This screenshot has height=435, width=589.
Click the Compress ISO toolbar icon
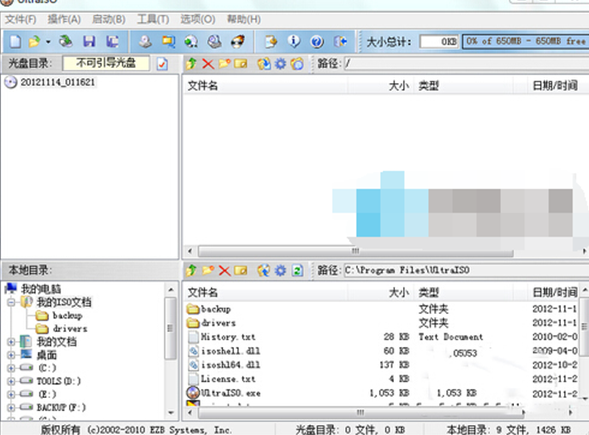[x=168, y=41]
